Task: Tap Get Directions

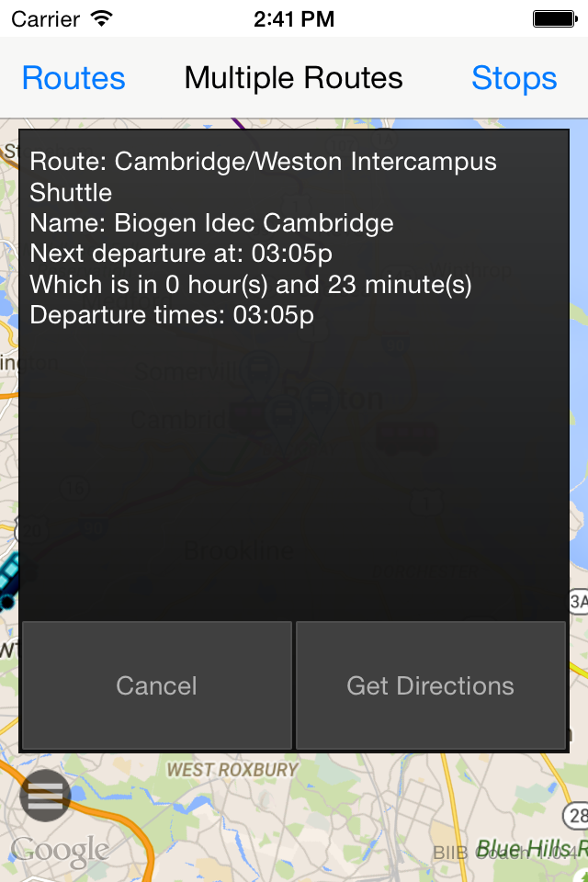Action: point(430,685)
